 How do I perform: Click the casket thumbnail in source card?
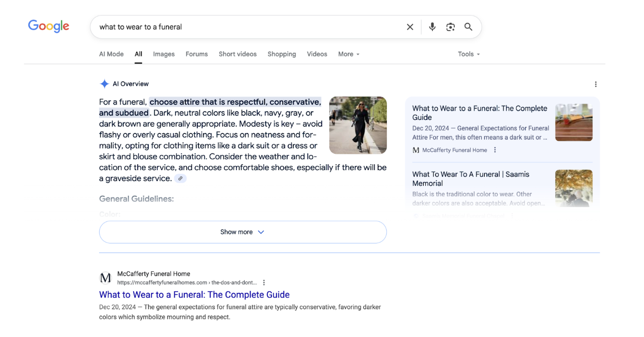point(574,122)
